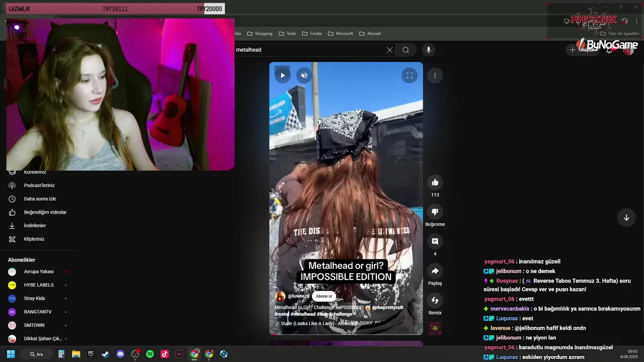Click username yagmurt_06 in the first chat message
The height and width of the screenshot is (362, 644).
(499, 261)
